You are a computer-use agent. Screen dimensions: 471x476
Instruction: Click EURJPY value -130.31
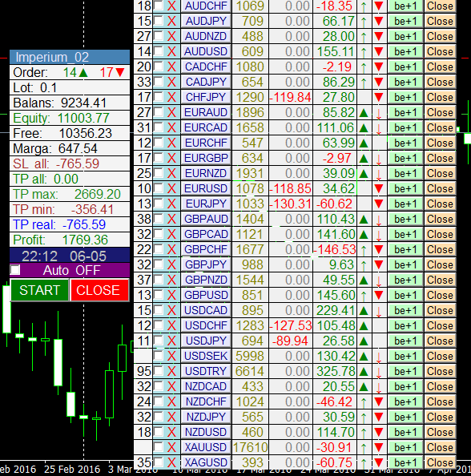[291, 204]
